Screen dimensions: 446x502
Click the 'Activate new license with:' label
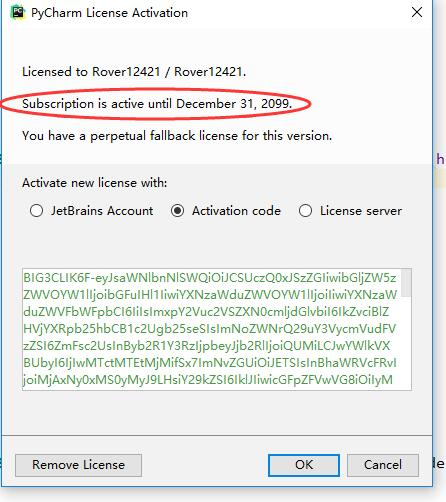(x=95, y=183)
